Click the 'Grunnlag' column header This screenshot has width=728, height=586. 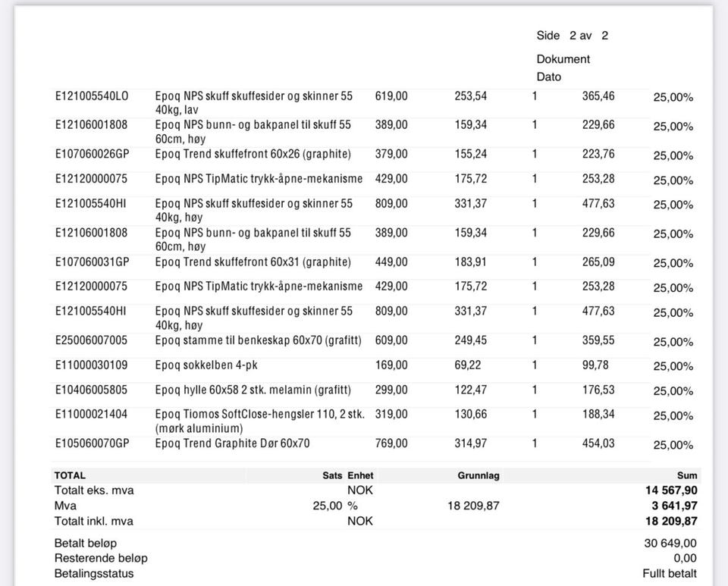[x=479, y=475]
